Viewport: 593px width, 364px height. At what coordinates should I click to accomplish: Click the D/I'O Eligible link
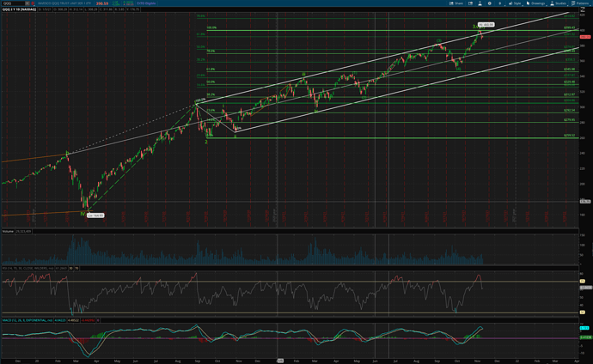[x=146, y=3]
